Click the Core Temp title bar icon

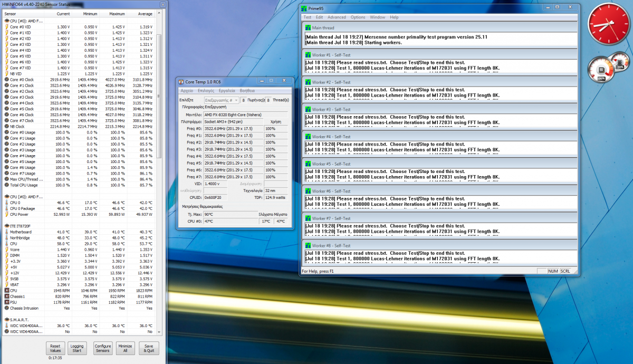point(181,82)
